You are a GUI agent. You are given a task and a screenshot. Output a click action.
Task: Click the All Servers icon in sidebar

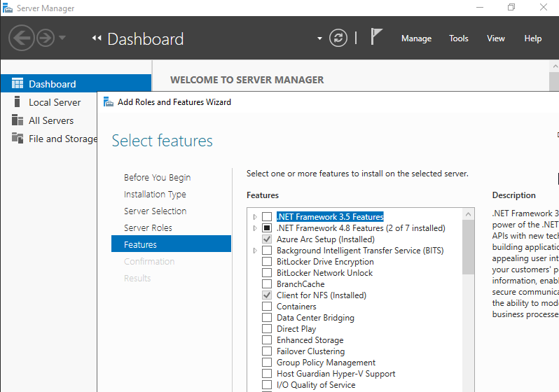tap(17, 120)
